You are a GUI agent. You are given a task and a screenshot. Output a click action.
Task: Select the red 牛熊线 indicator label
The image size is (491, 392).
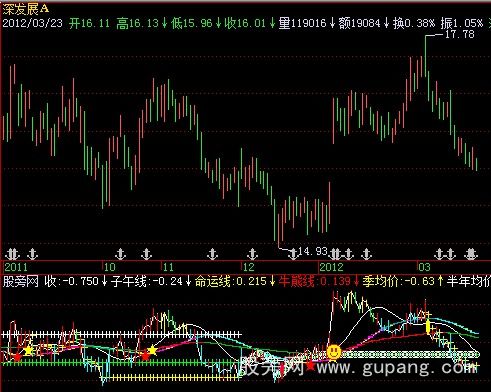[x=315, y=281]
